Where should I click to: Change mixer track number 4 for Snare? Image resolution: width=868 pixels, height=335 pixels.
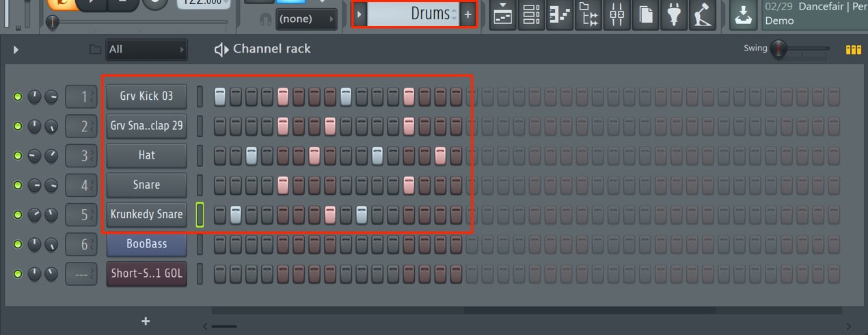pyautogui.click(x=81, y=185)
